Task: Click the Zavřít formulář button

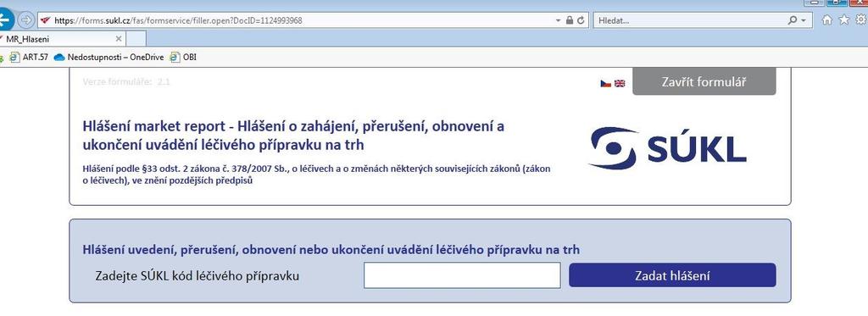Action: tap(704, 82)
